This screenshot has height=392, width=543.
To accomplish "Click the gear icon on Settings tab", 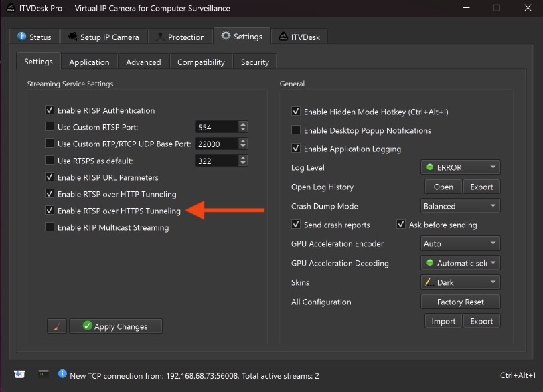I will [x=226, y=35].
